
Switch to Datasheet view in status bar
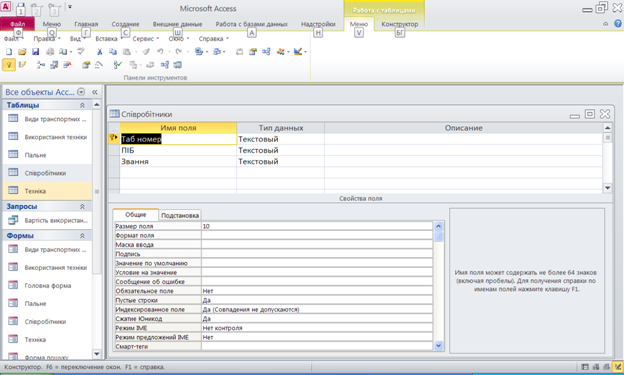tap(585, 367)
